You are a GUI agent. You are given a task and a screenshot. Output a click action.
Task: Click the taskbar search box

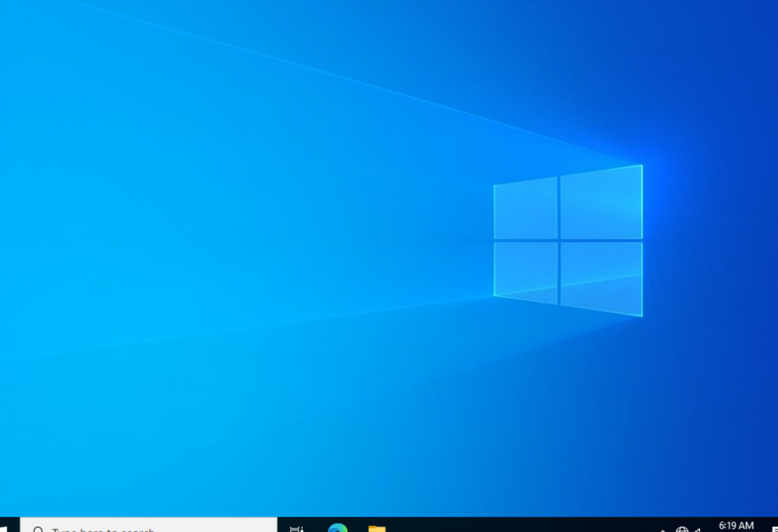(148, 525)
